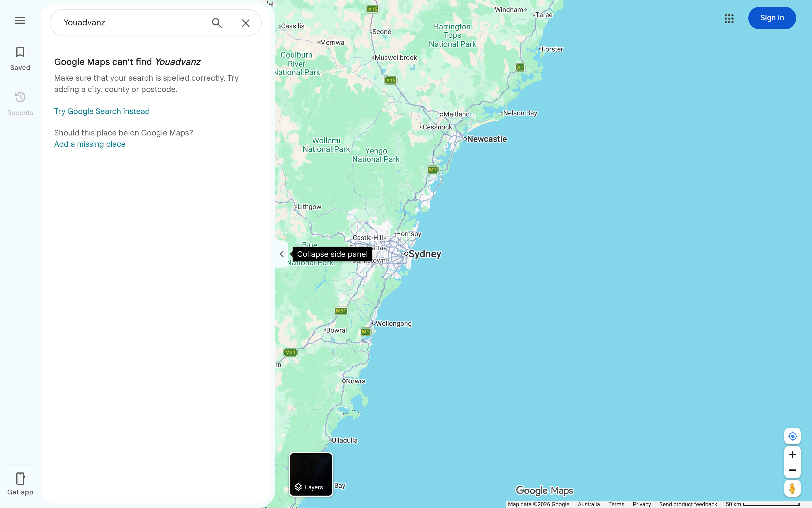The height and width of the screenshot is (508, 812).
Task: Zoom in with the plus button
Action: (x=793, y=455)
